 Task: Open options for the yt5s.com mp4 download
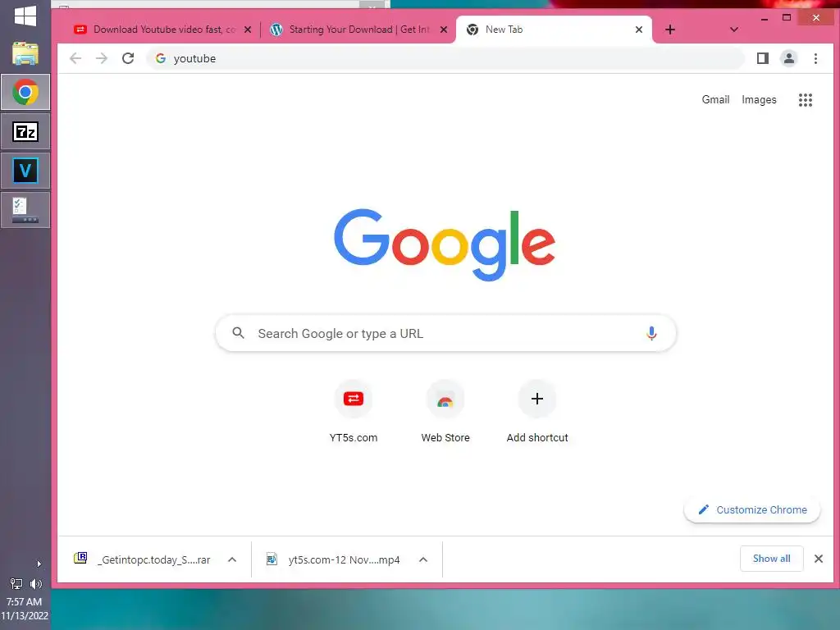423,559
